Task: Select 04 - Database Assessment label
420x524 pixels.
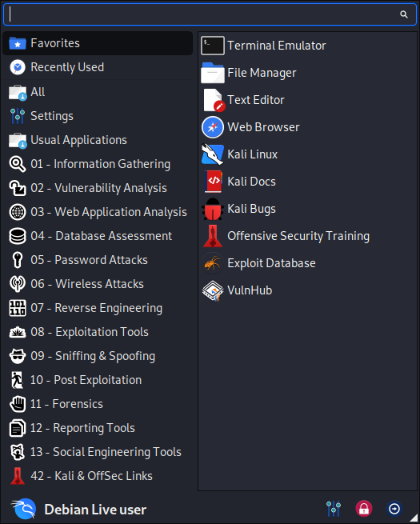Action: (102, 236)
